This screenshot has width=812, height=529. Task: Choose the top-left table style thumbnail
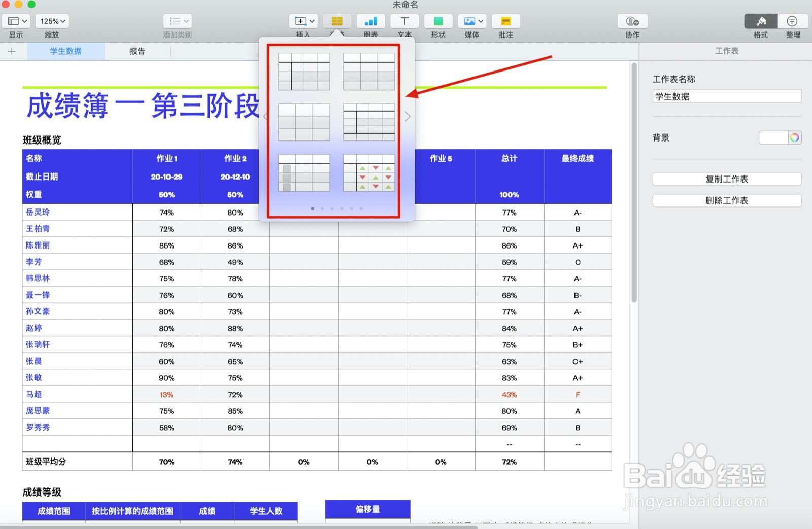tap(303, 71)
